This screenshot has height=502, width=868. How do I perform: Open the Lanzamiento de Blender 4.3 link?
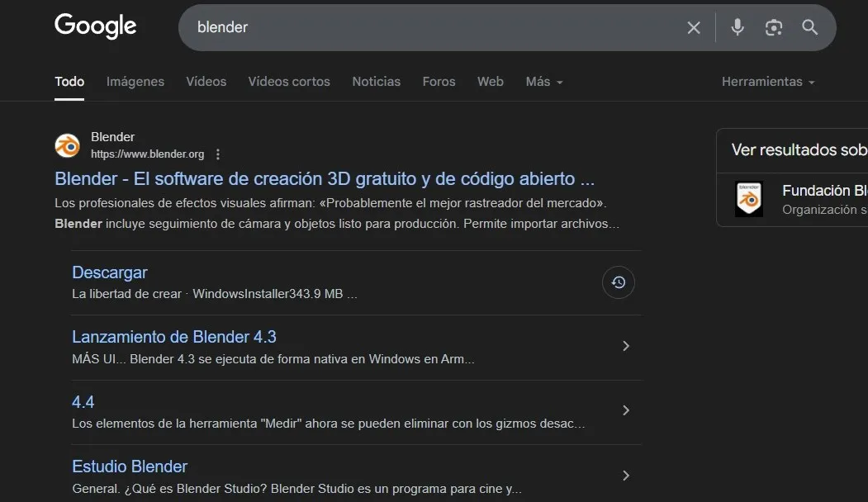click(x=173, y=337)
